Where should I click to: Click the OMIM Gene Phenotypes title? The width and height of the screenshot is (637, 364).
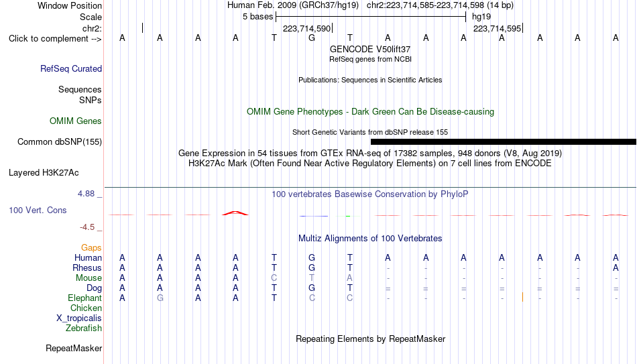[370, 112]
